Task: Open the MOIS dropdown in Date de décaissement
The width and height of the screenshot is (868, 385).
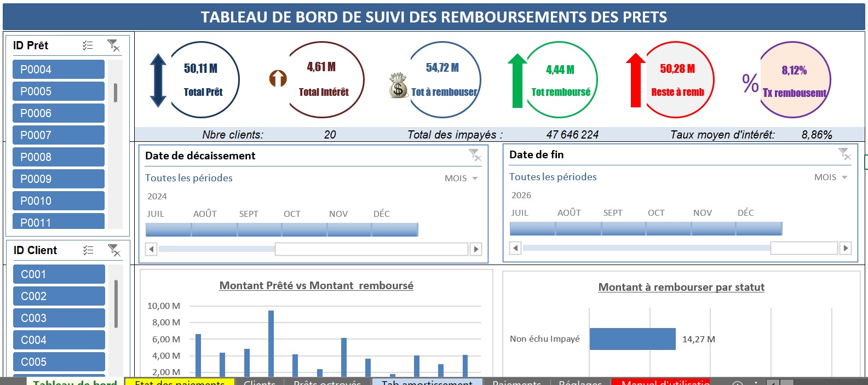Action: click(461, 179)
